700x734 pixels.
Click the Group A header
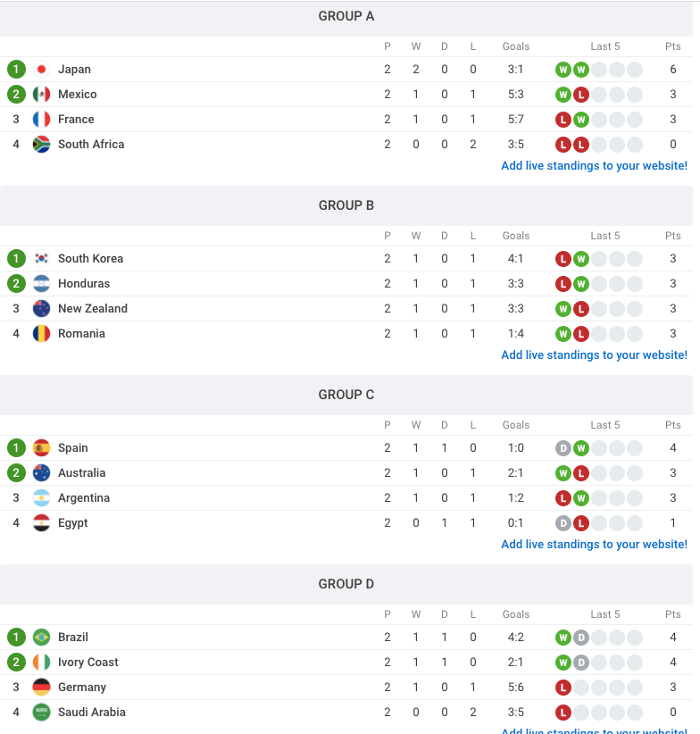click(x=346, y=16)
